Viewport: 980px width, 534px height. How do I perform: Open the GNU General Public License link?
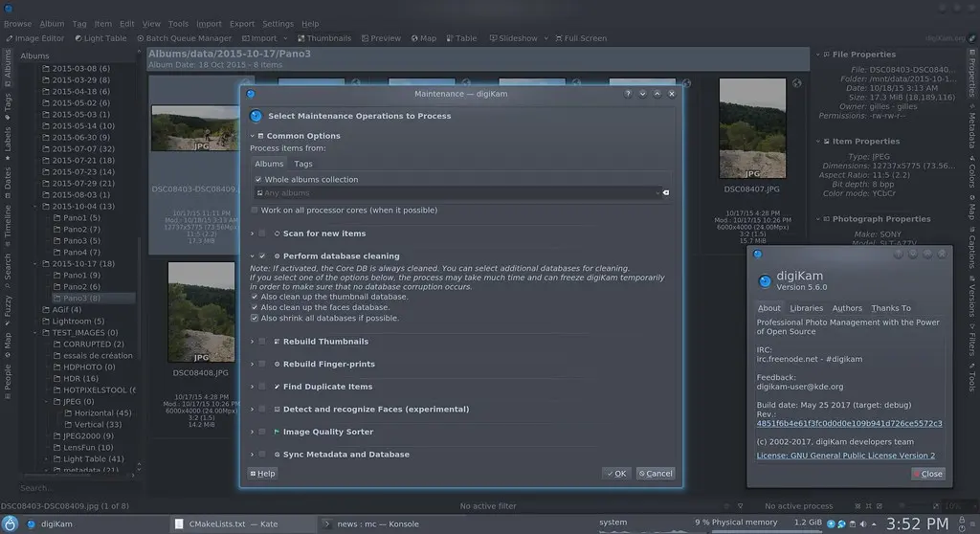(x=846, y=456)
